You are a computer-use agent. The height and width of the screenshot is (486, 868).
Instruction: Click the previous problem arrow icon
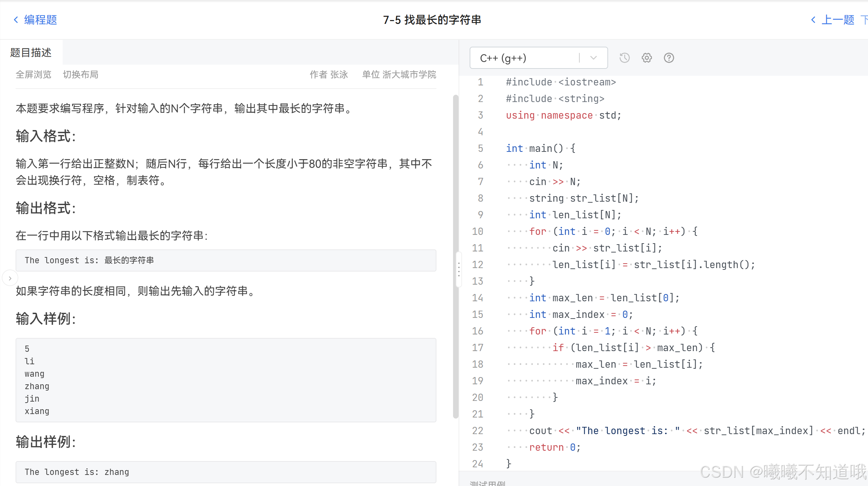(x=813, y=20)
